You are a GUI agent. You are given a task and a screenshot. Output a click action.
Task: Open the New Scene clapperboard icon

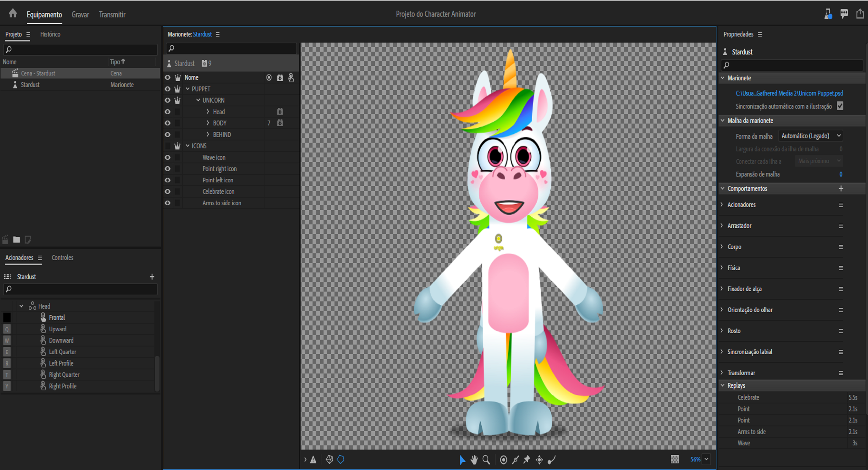tap(5, 240)
